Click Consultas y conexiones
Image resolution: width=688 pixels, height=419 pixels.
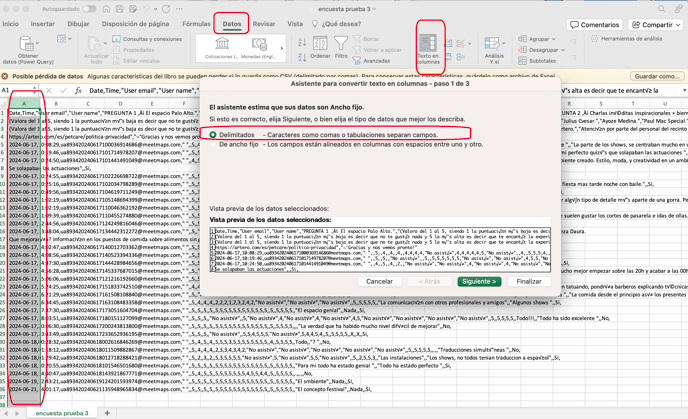tap(147, 39)
